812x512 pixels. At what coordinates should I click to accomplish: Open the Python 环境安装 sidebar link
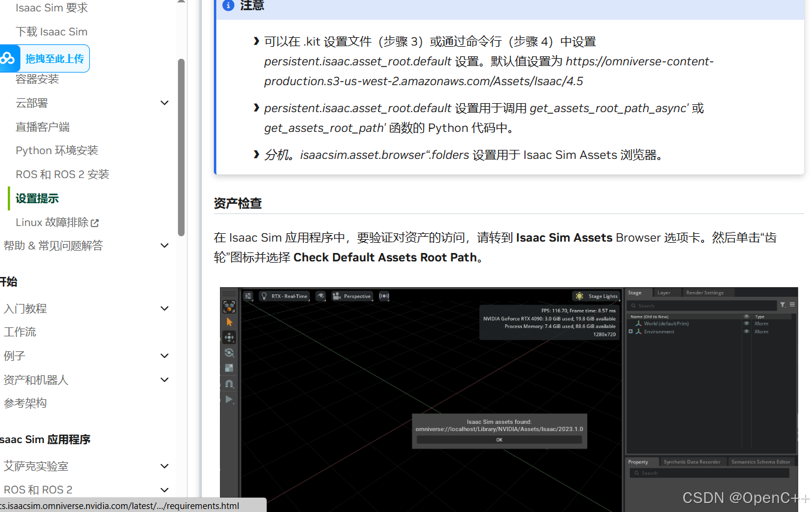(57, 150)
